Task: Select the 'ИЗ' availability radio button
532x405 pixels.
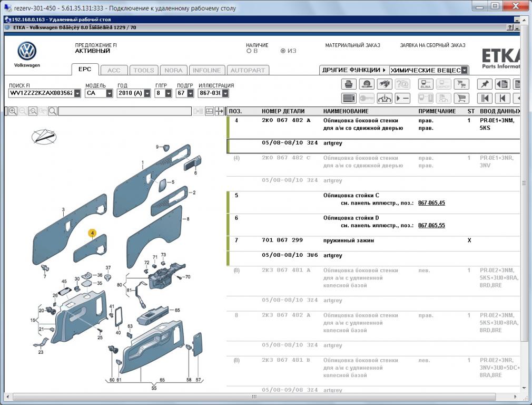Action: (x=283, y=51)
